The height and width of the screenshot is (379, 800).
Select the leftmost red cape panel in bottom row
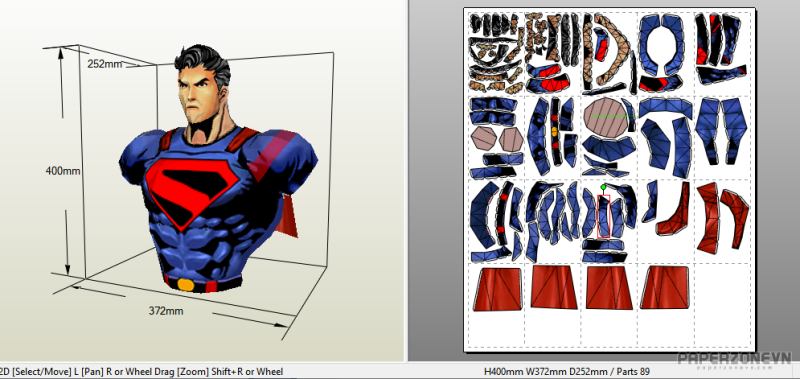coord(498,289)
